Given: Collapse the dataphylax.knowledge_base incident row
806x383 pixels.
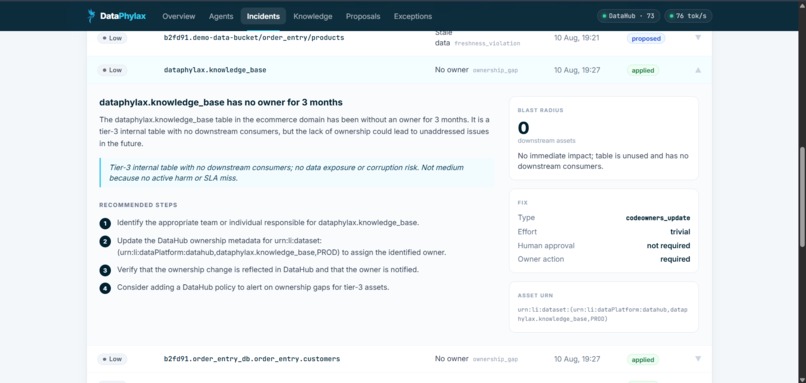Looking at the screenshot, I should [698, 70].
